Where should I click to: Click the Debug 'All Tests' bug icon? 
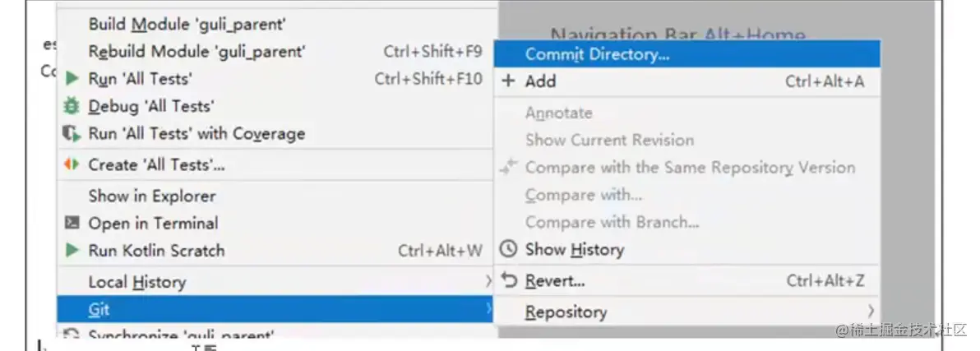pyautogui.click(x=72, y=106)
